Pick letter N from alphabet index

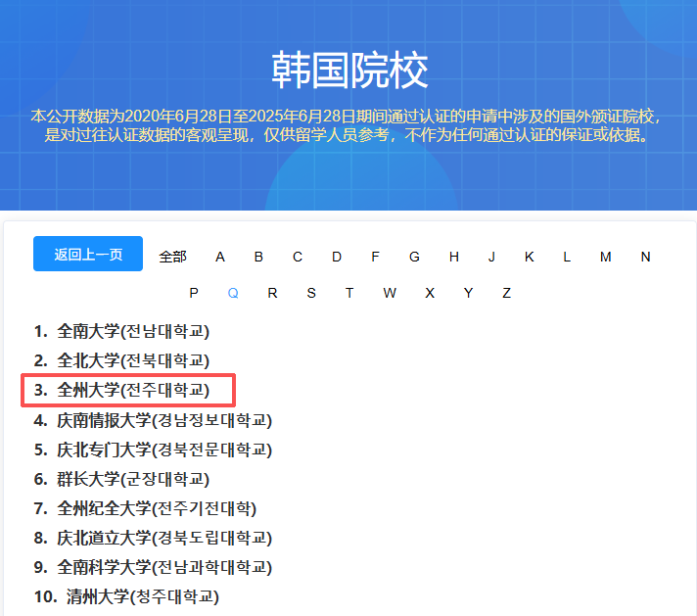(645, 257)
